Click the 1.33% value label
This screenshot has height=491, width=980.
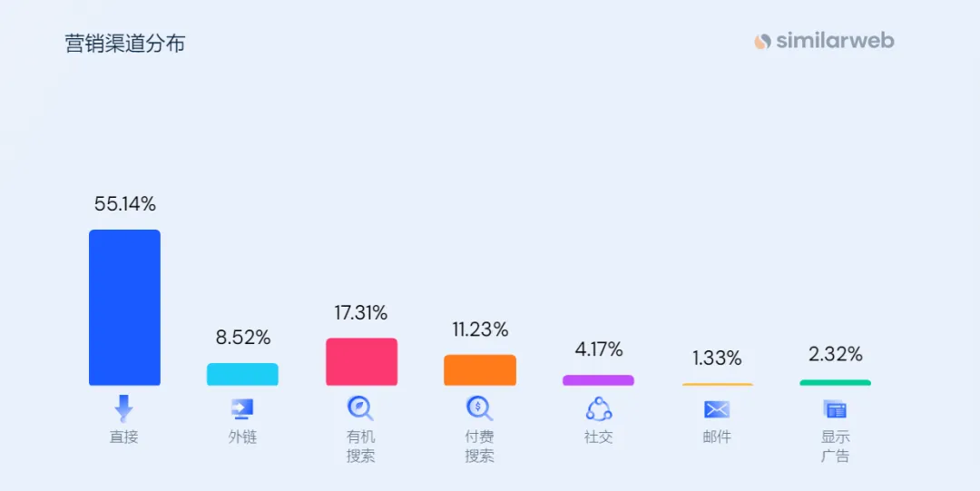[717, 358]
